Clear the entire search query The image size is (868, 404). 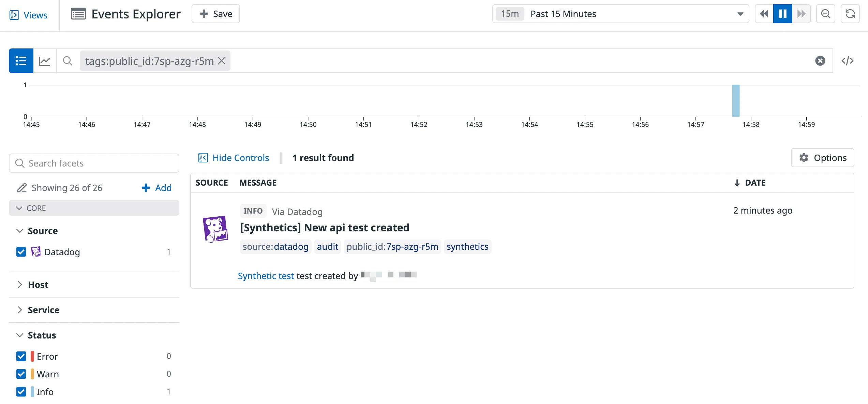pos(820,61)
